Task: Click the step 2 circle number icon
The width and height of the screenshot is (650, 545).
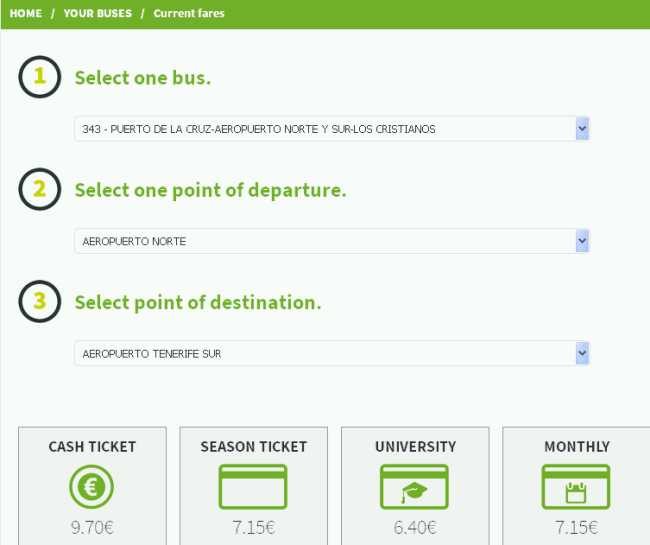Action: tap(40, 189)
